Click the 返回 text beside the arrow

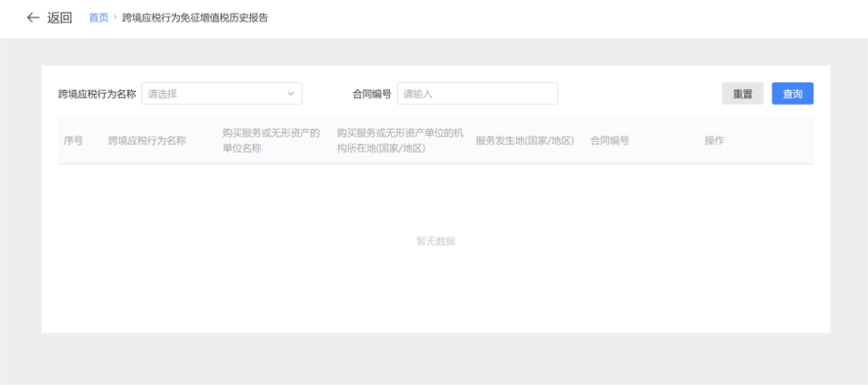pyautogui.click(x=59, y=18)
